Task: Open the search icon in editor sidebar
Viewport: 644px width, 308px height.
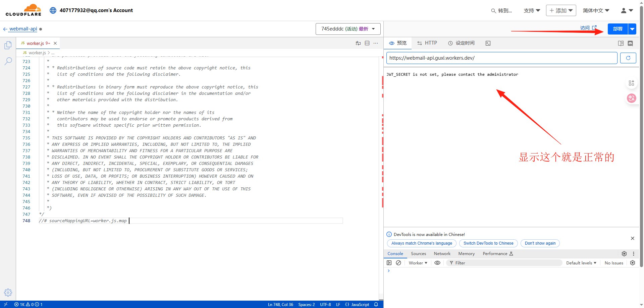Action: click(8, 61)
